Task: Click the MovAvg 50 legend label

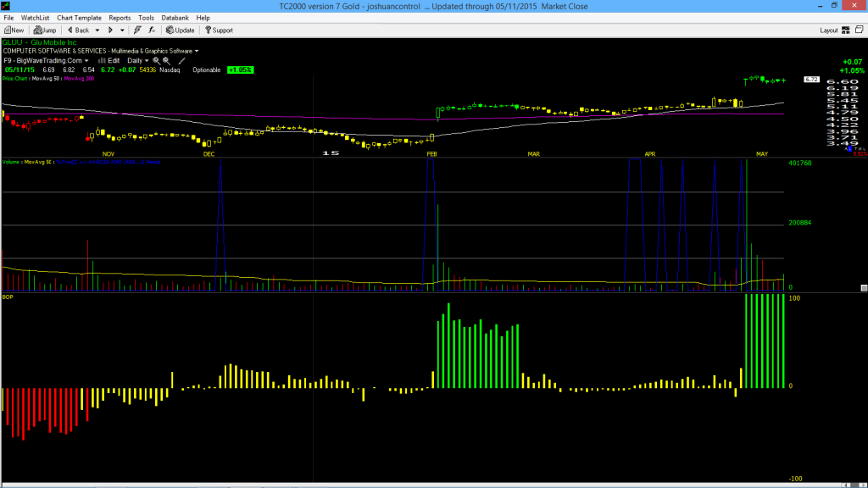Action: tap(47, 79)
